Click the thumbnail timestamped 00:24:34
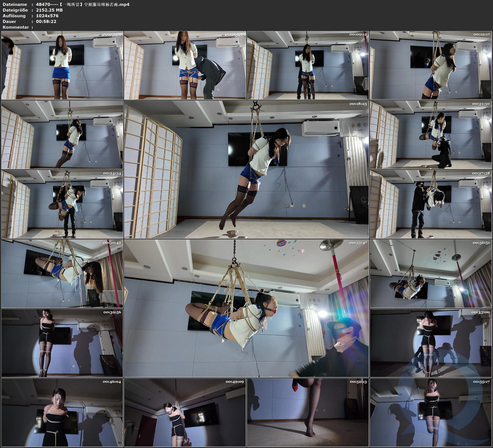The height and width of the screenshot is (448, 493). pos(62,204)
